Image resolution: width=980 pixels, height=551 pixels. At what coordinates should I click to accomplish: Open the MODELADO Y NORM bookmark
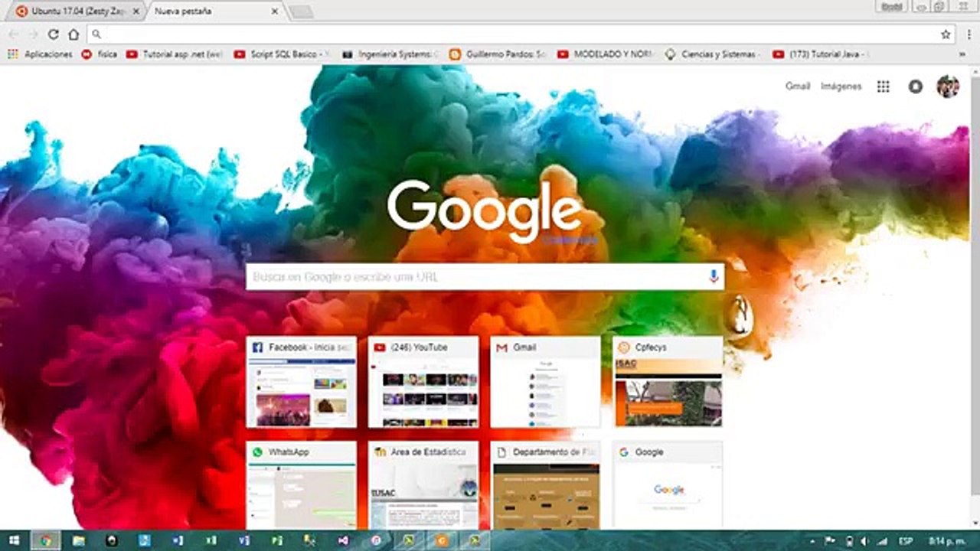pos(606,54)
